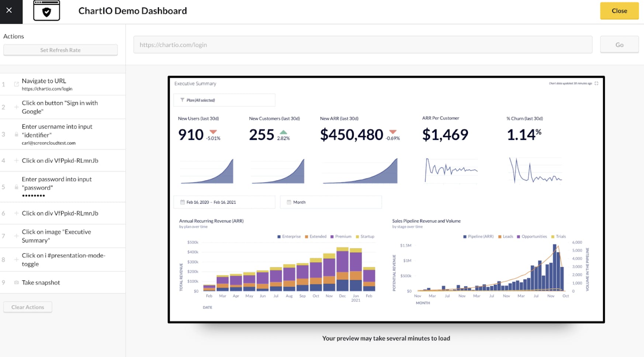
Task: Open the Plan (All selected) filter dropdown
Action: (224, 100)
